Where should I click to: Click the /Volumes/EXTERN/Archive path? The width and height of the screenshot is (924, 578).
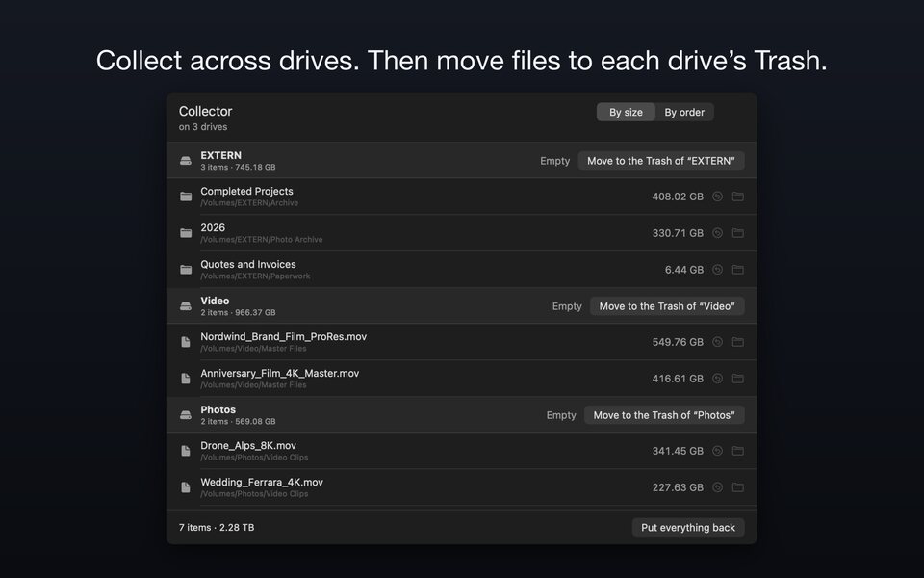[249, 203]
